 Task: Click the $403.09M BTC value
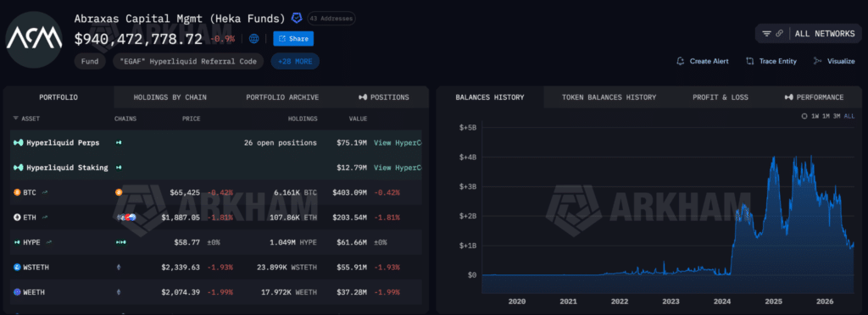tap(349, 192)
